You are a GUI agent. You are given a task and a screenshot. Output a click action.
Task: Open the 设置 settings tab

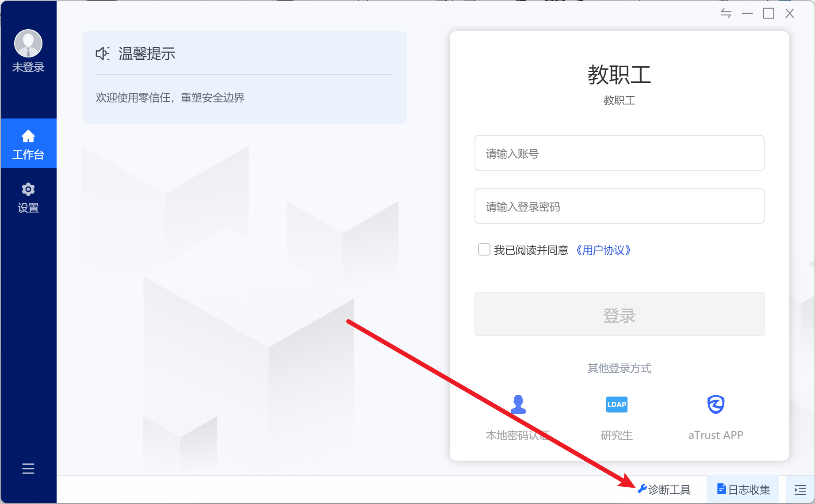click(28, 198)
